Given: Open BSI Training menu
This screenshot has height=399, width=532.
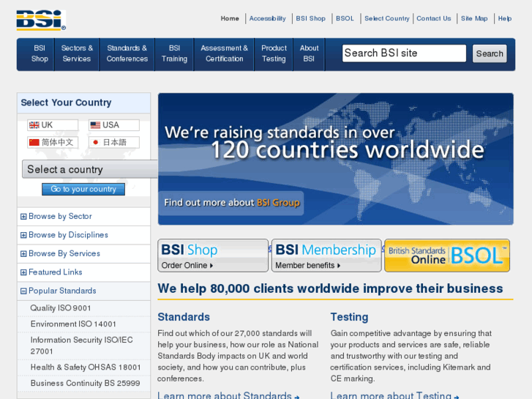Looking at the screenshot, I should 174,53.
